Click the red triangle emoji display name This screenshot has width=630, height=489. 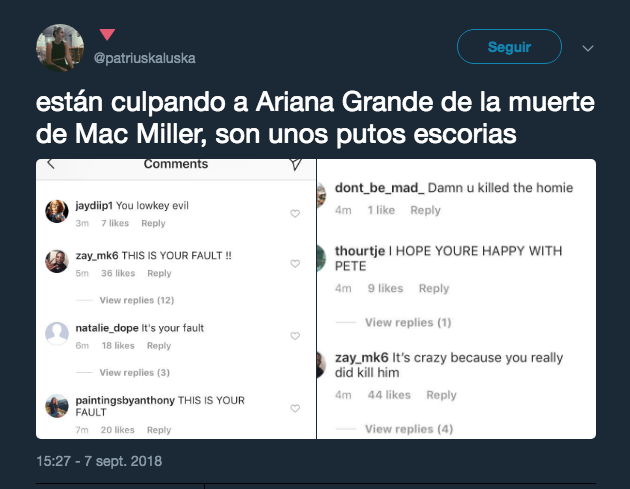(x=107, y=35)
